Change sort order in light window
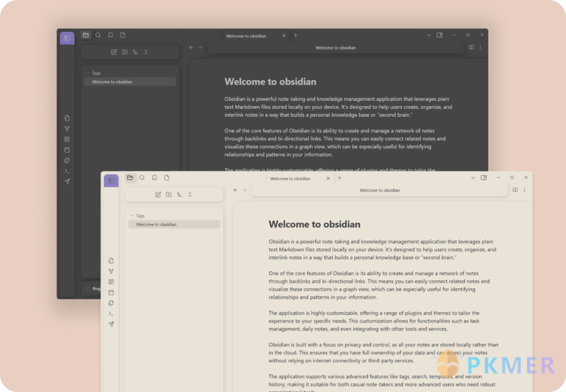Screen dimensions: 566x392 point(179,194)
